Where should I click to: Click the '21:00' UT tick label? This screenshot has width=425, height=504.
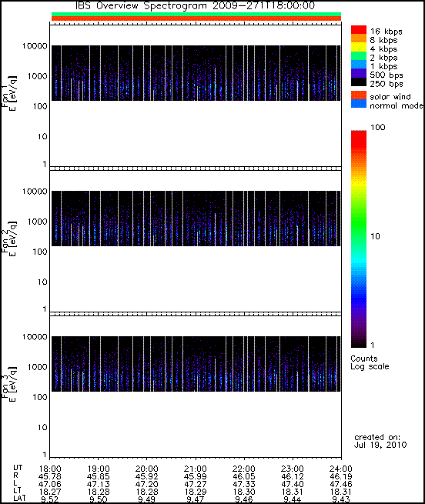[196, 469]
